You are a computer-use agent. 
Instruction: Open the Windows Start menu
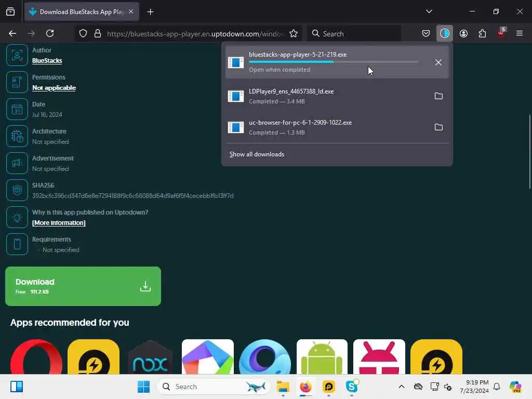pyautogui.click(x=143, y=387)
